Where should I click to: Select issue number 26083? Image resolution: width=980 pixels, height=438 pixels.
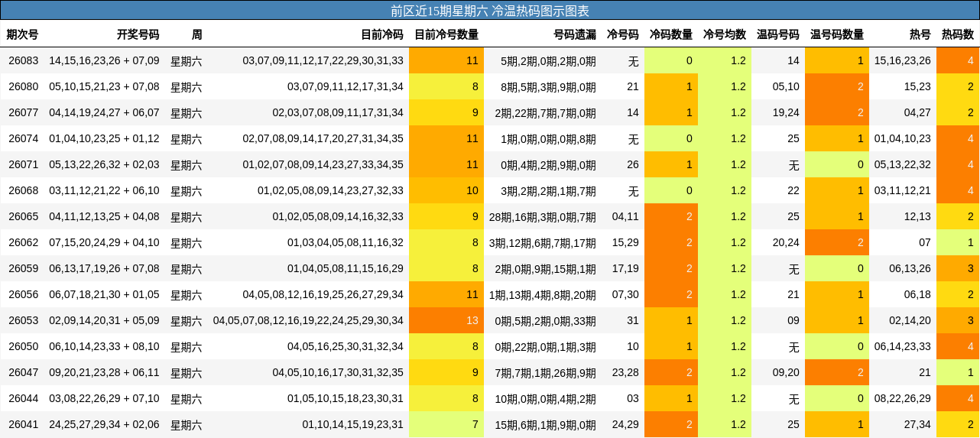point(24,60)
